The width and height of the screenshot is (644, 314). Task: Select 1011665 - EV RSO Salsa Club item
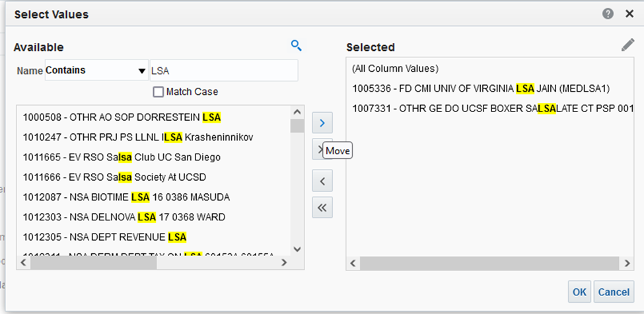click(x=122, y=157)
